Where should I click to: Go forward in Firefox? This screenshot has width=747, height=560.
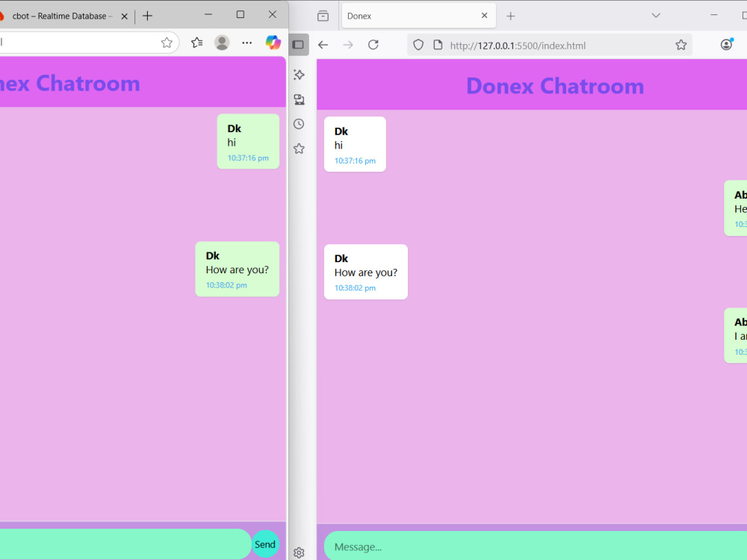coord(348,45)
